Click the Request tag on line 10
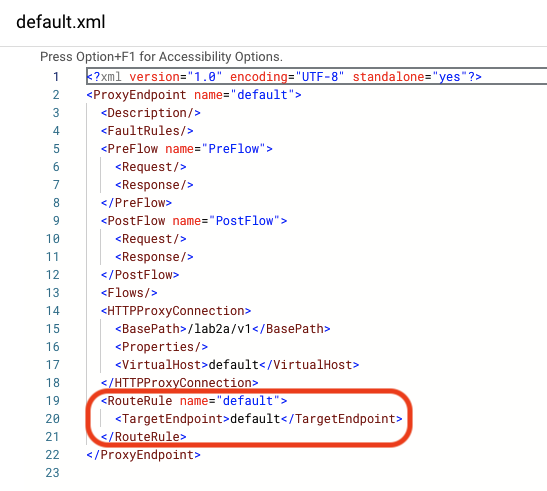This screenshot has width=547, height=491. [x=151, y=239]
